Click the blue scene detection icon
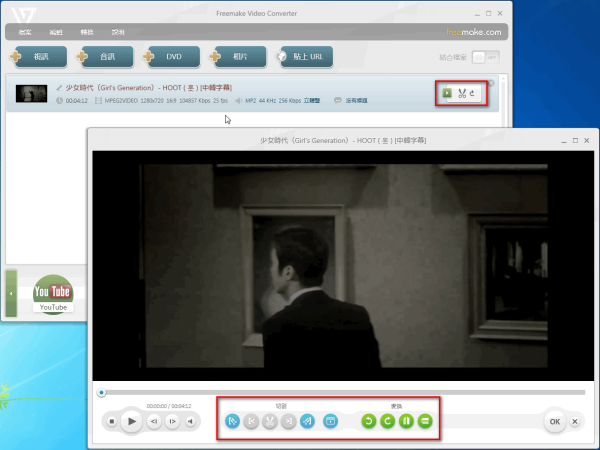Screen dimensions: 600x450 click(330, 421)
